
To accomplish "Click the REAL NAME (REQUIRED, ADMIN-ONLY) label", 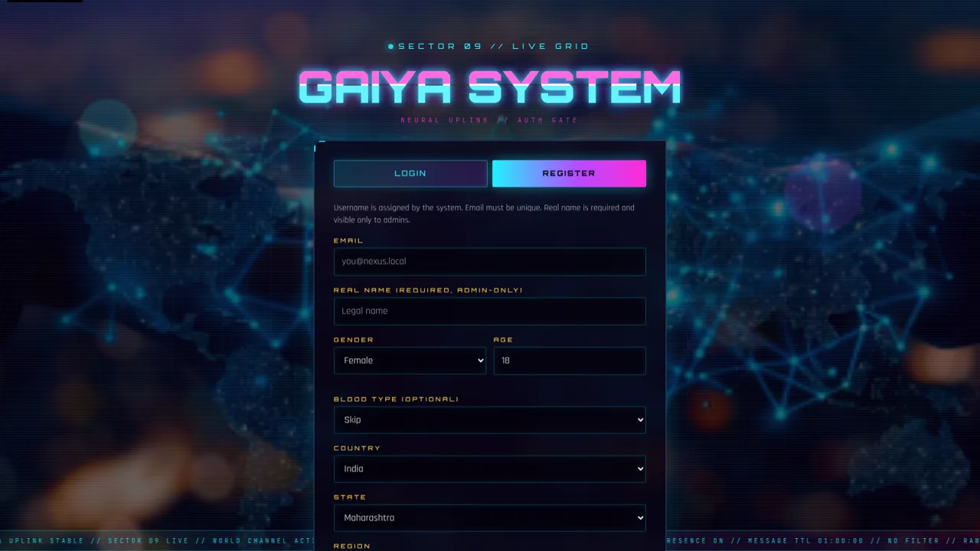I will [428, 290].
